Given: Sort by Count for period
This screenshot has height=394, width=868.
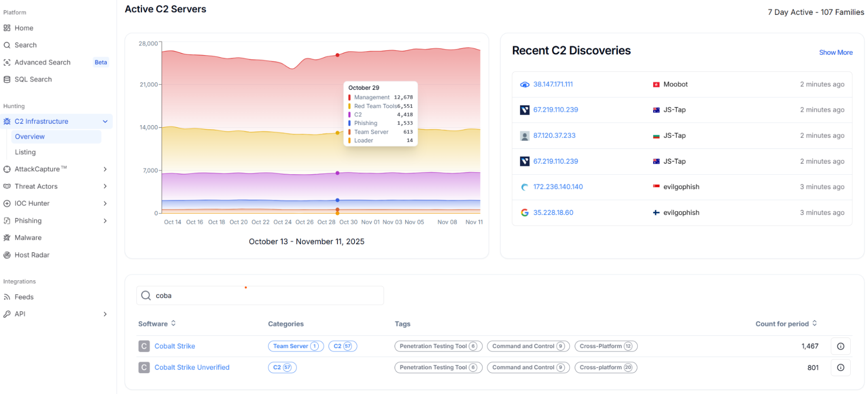Looking at the screenshot, I should 814,323.
